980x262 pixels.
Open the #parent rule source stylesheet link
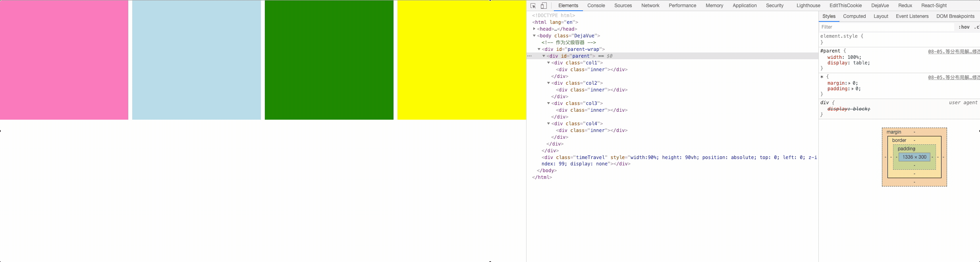953,52
